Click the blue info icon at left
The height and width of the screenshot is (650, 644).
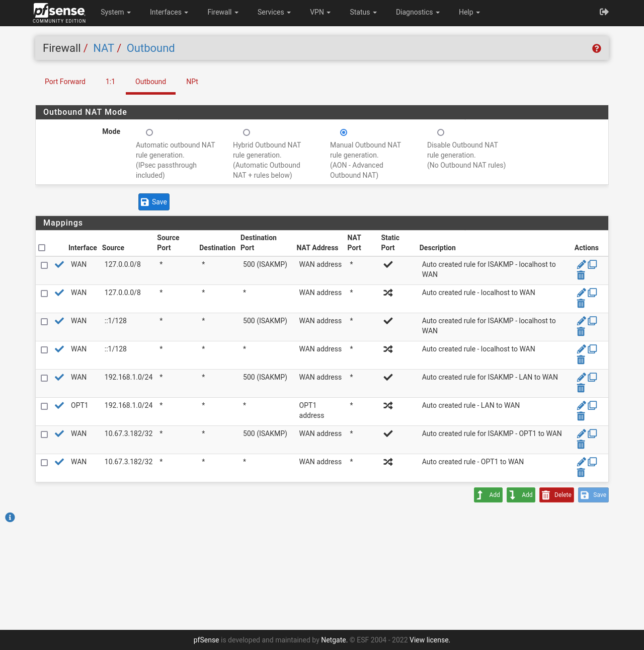pos(10,517)
